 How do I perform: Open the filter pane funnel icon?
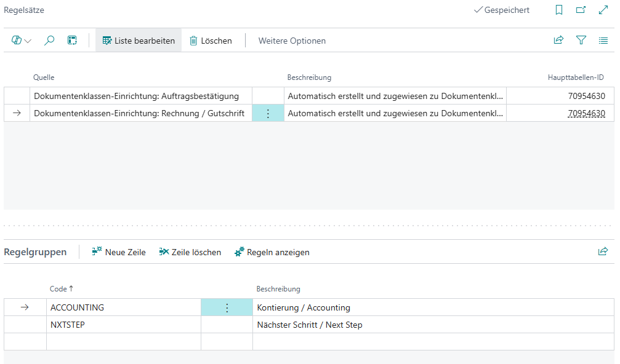(x=581, y=41)
